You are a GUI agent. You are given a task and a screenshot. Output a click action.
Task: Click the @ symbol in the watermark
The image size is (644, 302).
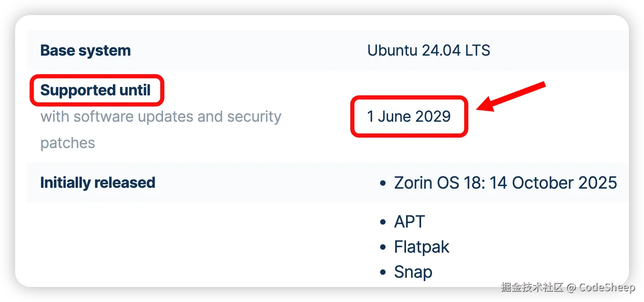pyautogui.click(x=571, y=287)
